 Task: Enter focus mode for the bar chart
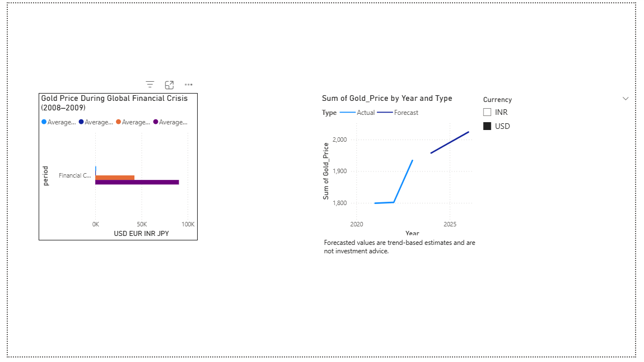point(169,85)
